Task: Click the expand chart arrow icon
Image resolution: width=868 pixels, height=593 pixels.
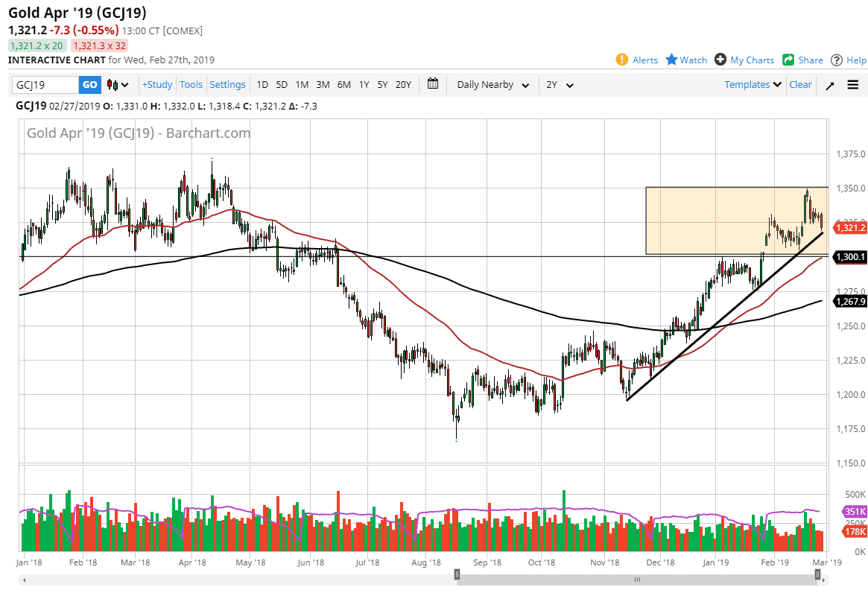Action: [x=830, y=85]
